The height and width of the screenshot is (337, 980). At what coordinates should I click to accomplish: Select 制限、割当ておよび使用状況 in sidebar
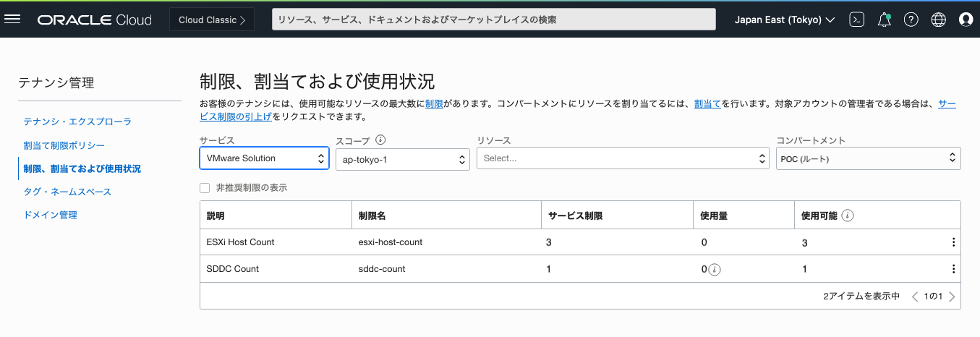[x=82, y=168]
